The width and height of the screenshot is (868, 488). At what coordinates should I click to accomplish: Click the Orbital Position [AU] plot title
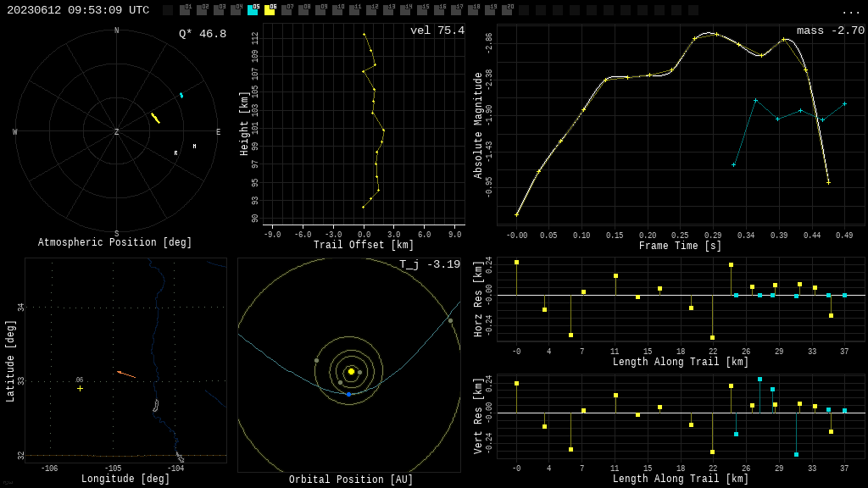[x=351, y=480]
